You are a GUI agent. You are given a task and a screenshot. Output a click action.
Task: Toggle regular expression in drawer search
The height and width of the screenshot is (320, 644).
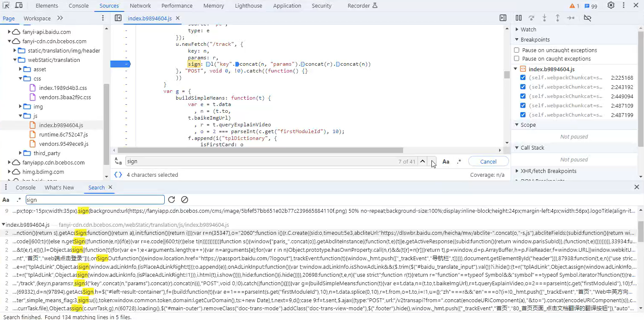click(19, 200)
